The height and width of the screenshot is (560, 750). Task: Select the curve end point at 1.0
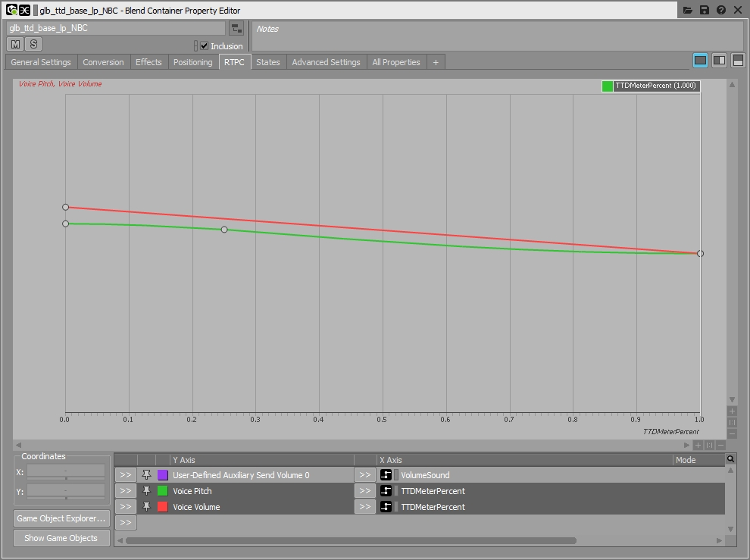(700, 253)
